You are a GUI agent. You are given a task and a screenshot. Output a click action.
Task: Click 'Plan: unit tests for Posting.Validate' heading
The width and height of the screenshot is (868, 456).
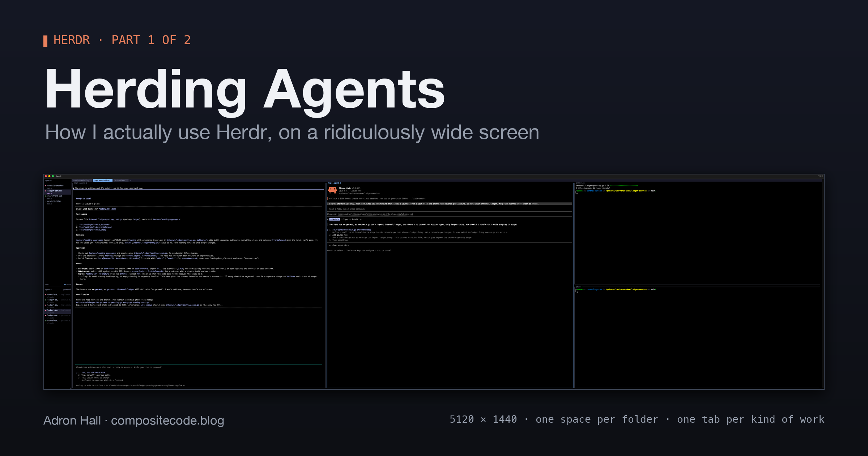(x=96, y=209)
